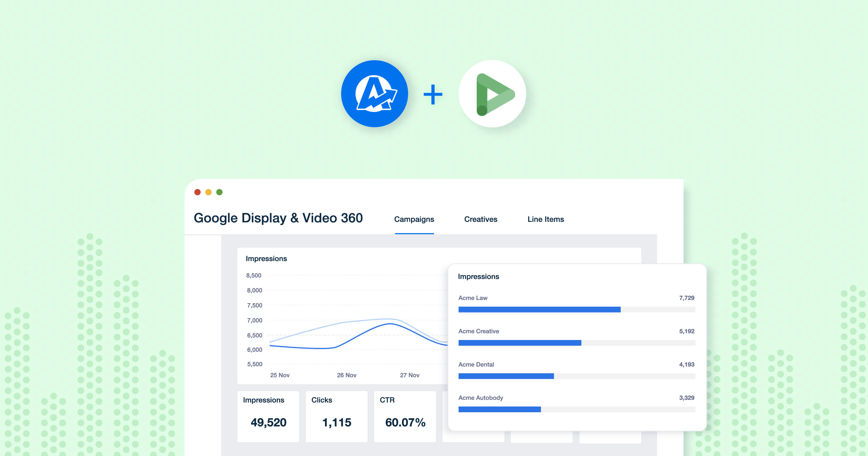Viewport: 868px width, 456px height.
Task: Click the Acme Law progress bar
Action: pos(577,309)
